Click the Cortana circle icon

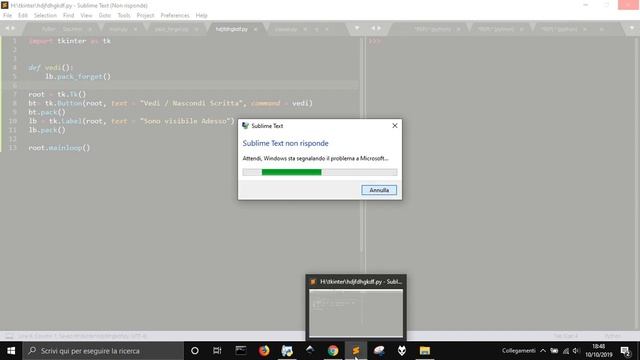tap(195, 351)
